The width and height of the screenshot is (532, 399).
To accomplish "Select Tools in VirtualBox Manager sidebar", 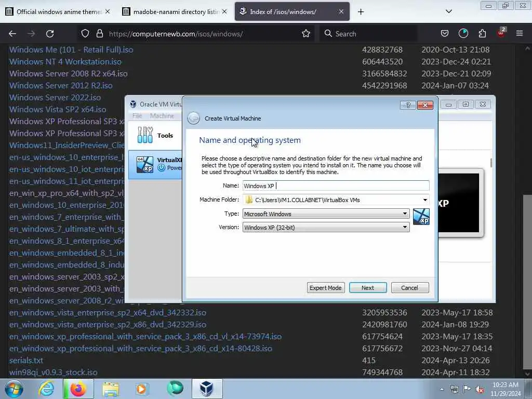I will [155, 136].
